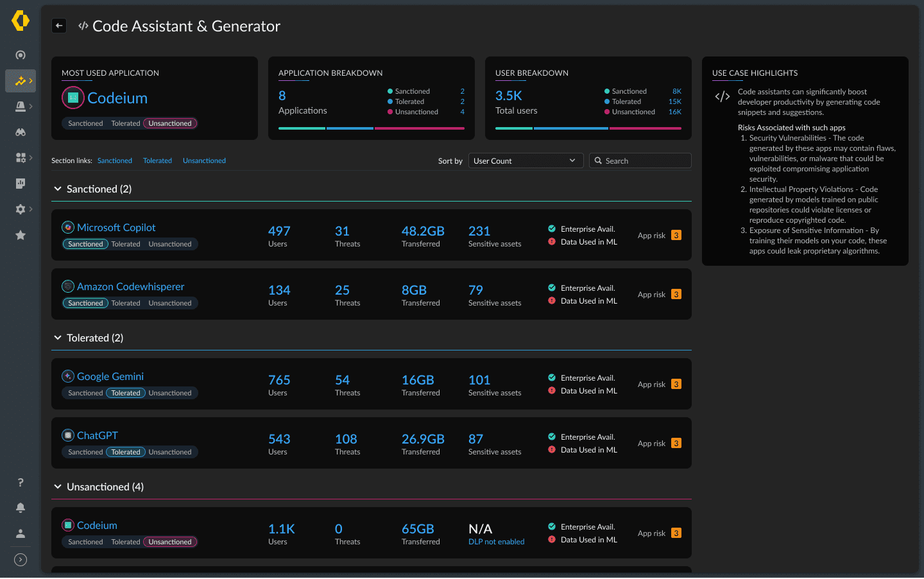Select the highlighted analytics sidebar icon
The width and height of the screenshot is (924, 579).
coord(21,81)
